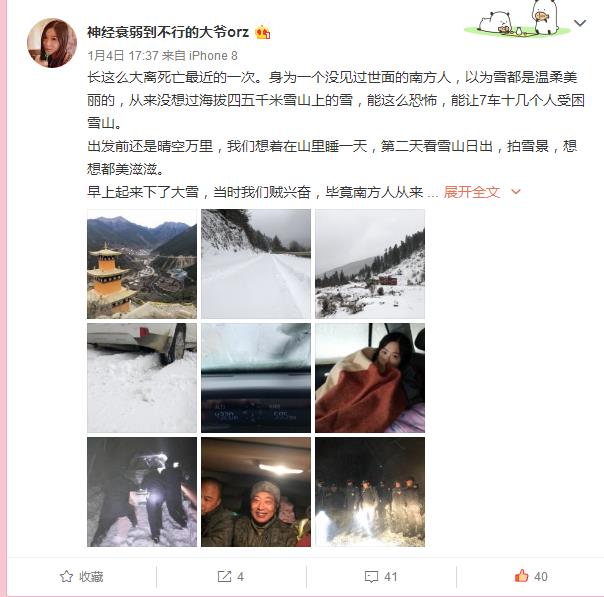
Task: Click the VIP crown badge icon
Action: coord(262,32)
